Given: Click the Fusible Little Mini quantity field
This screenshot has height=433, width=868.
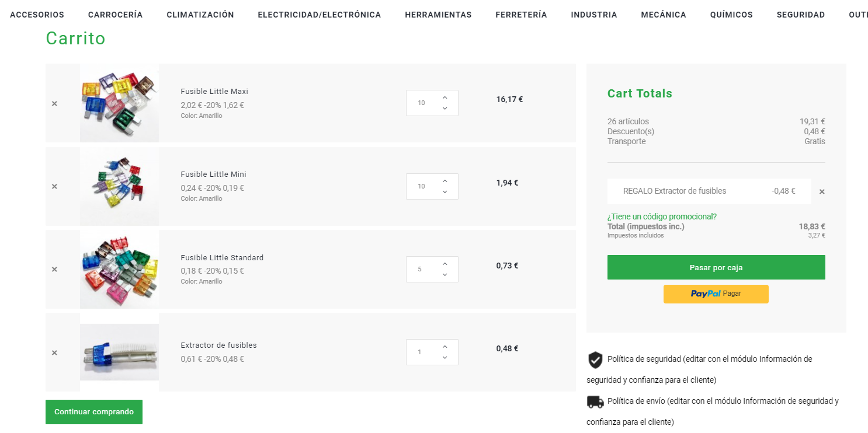Looking at the screenshot, I should (x=422, y=187).
